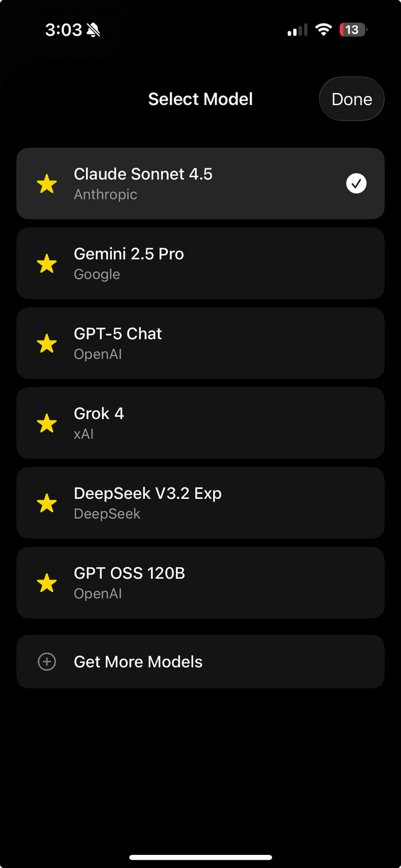Tap the silent bell icon by the clock
401x868 pixels.
click(x=93, y=30)
